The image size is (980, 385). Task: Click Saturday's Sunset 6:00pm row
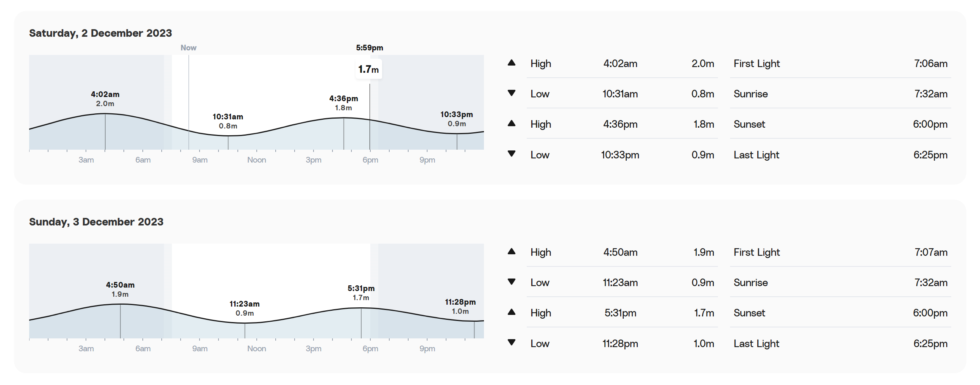(840, 124)
